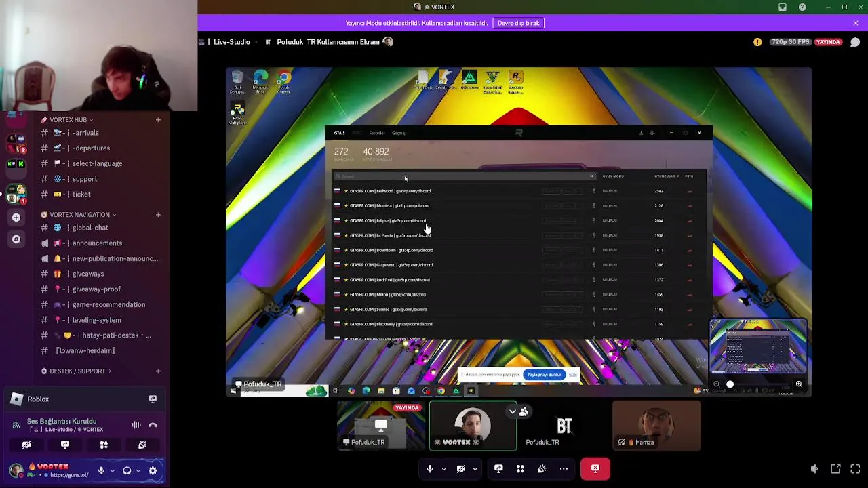Dismiss the streamer mode banner
Image resolution: width=868 pixels, height=488 pixels.
[x=856, y=23]
